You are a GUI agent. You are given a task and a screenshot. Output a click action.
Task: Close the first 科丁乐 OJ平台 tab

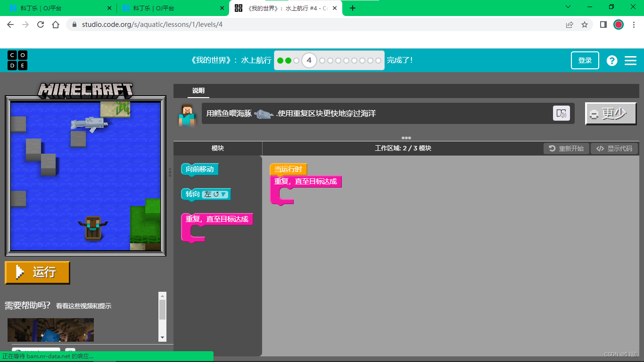tap(109, 8)
